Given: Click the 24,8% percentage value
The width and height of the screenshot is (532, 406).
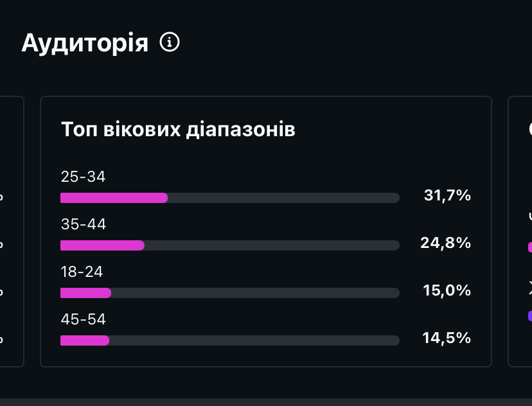Looking at the screenshot, I should [x=446, y=243].
